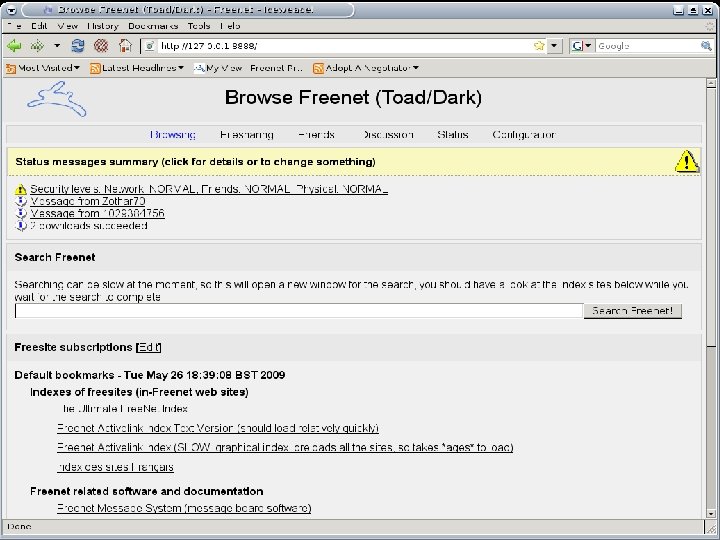This screenshot has width=720, height=540.
Task: Click the warning icon beside Security levels
Action: coord(21,189)
